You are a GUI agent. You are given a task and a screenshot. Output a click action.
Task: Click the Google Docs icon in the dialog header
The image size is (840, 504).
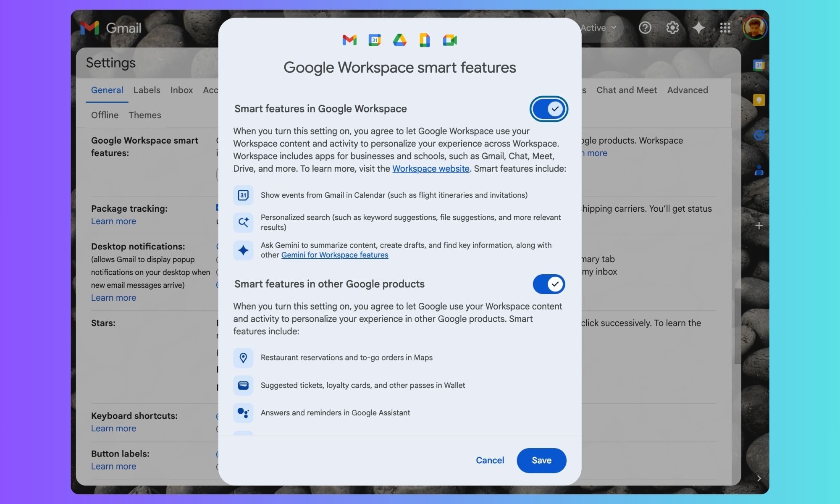coord(425,40)
